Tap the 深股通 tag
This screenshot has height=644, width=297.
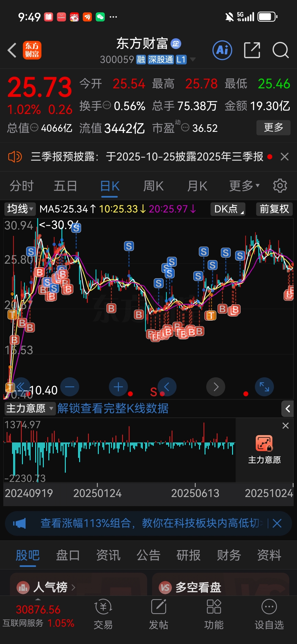tap(161, 59)
